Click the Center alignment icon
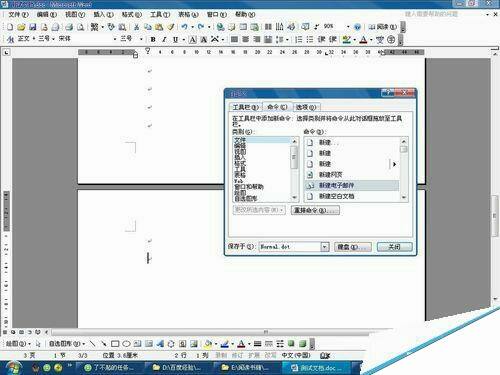Viewport: 500px width, 375px height. (246, 39)
